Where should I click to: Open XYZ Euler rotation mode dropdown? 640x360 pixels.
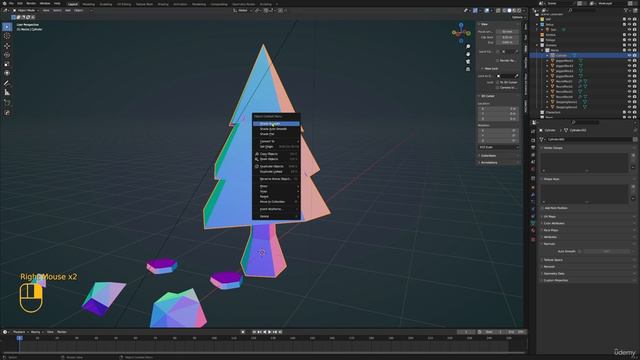click(498, 147)
